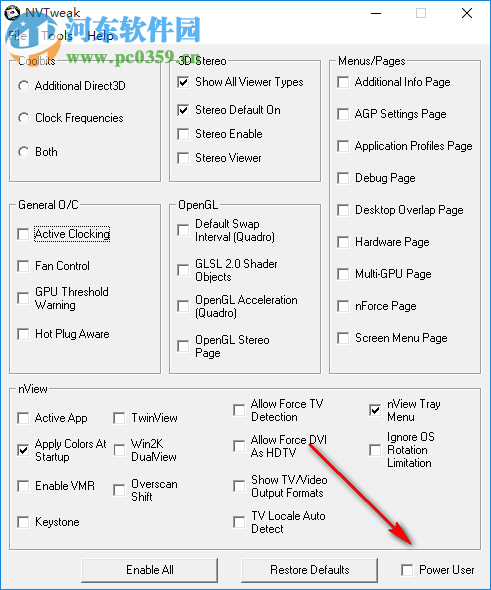Enable Fan Control checkbox
This screenshot has width=491, height=590.
[23, 266]
